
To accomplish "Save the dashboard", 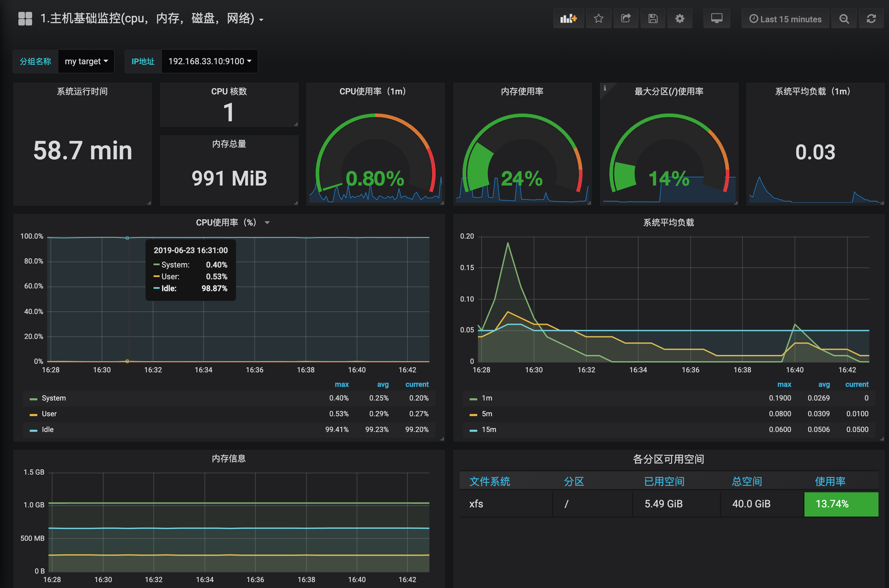I will coord(653,18).
